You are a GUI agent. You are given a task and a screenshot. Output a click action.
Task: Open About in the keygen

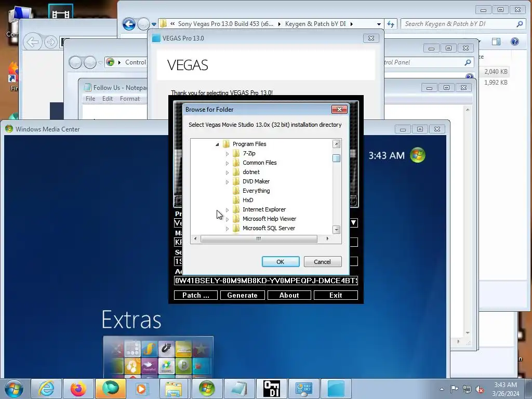[x=289, y=295]
